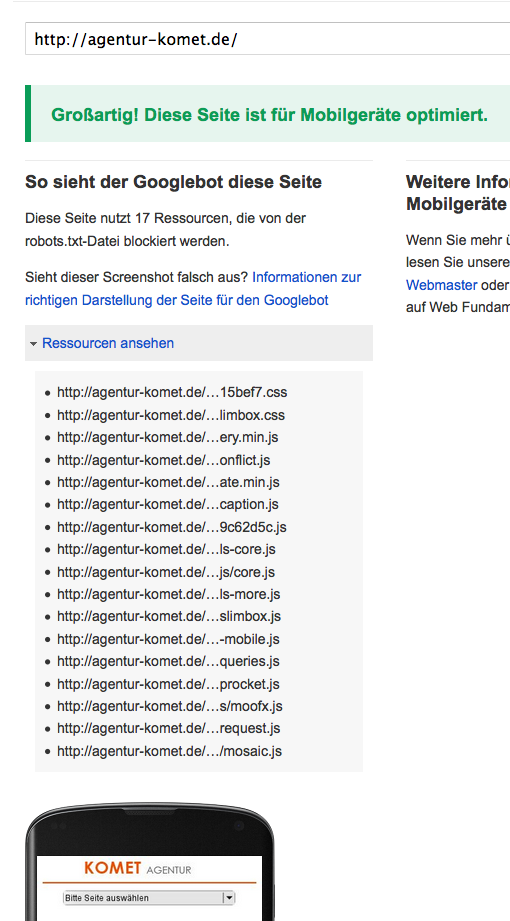Select the 15bef7.css resource entry
The width and height of the screenshot is (510, 921).
tap(172, 392)
